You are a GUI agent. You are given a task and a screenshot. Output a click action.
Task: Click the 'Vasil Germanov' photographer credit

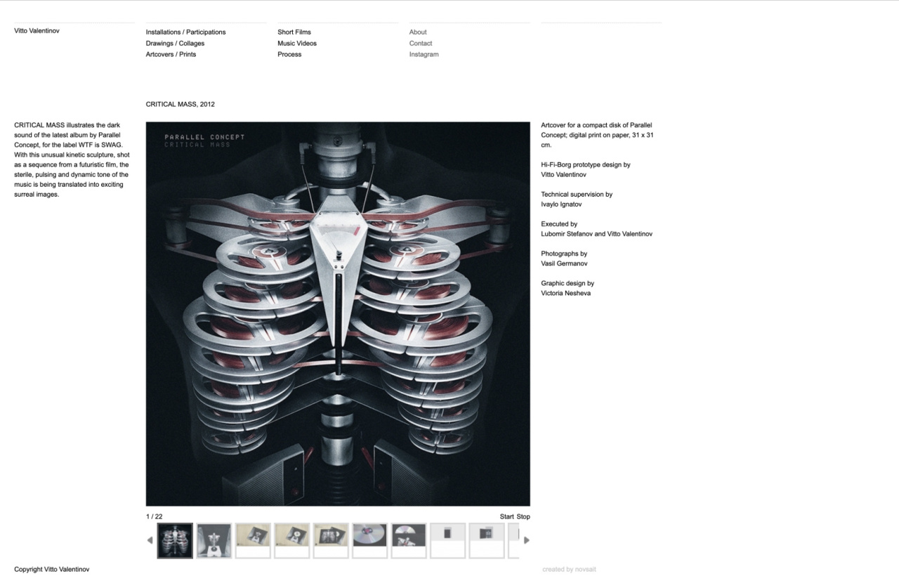click(564, 264)
